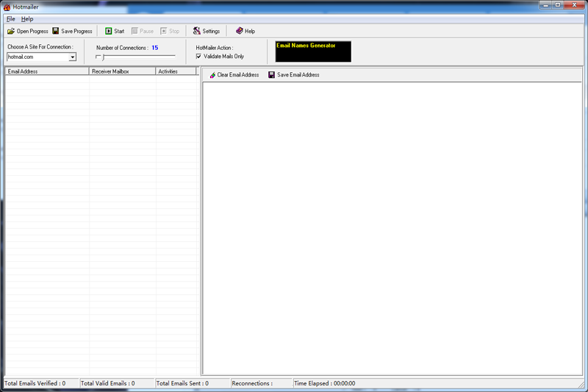This screenshot has width=588, height=392.
Task: Click the Save Progress label
Action: click(x=76, y=31)
